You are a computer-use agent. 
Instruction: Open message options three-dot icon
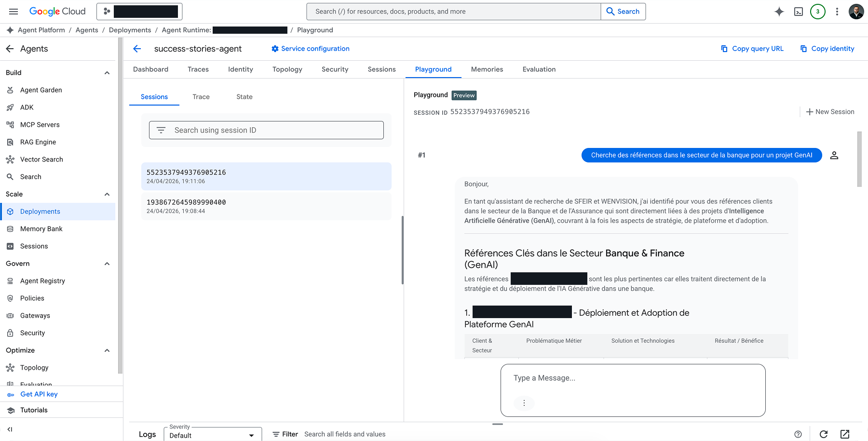(x=524, y=403)
